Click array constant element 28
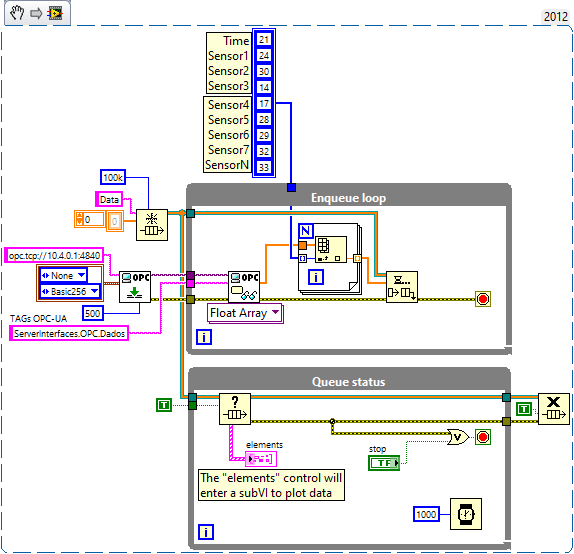Viewport: 574px width, 554px height. [x=264, y=119]
